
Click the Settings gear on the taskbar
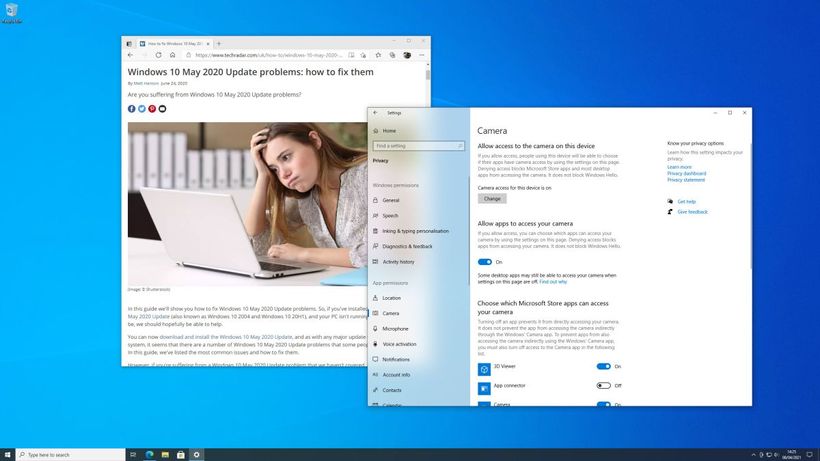point(197,455)
